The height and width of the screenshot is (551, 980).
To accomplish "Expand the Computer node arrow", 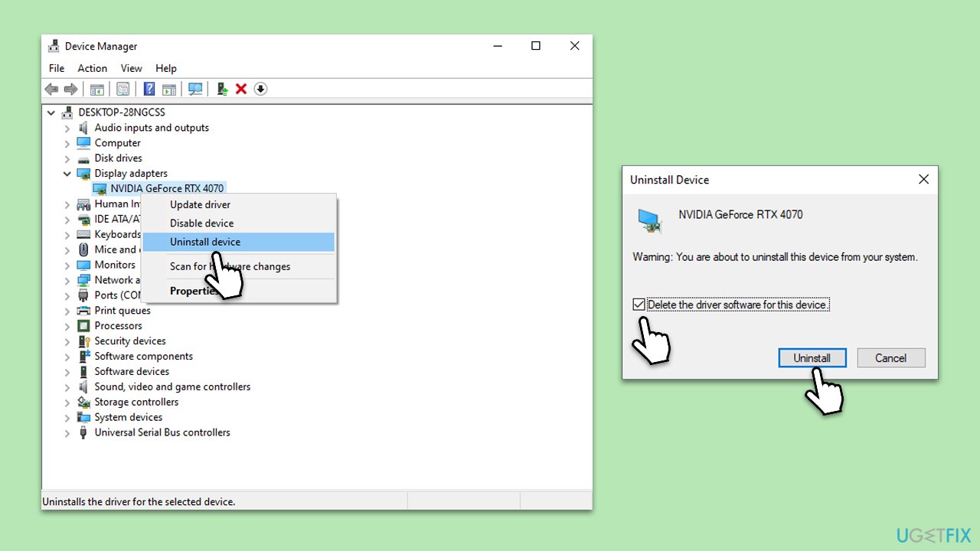I will [67, 143].
